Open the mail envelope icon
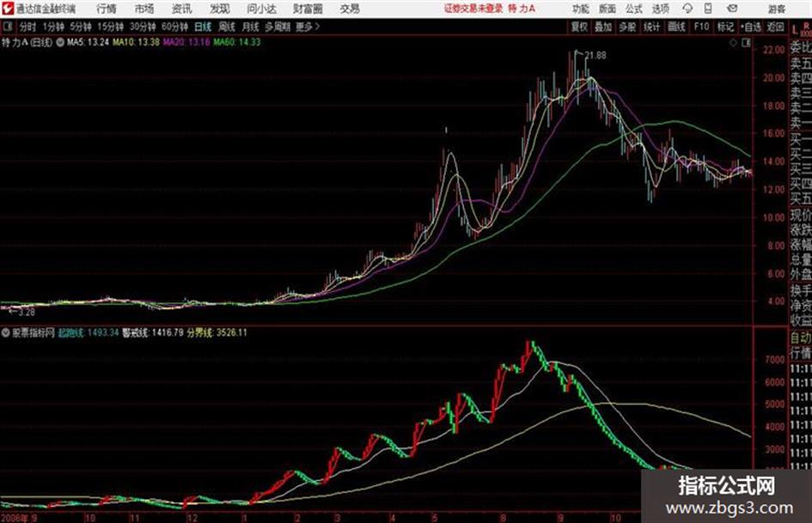This screenshot has width=812, height=523. [732, 9]
